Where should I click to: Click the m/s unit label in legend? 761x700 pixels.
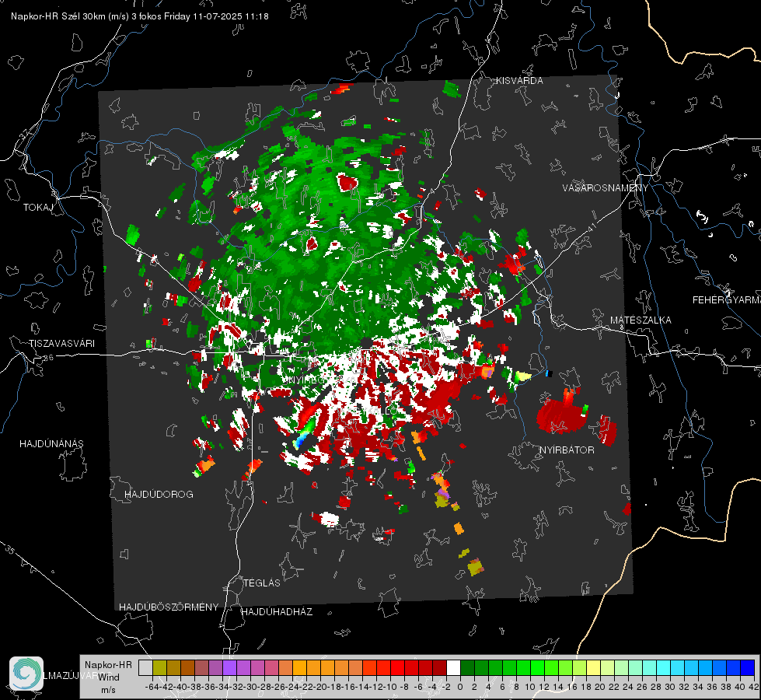click(108, 690)
